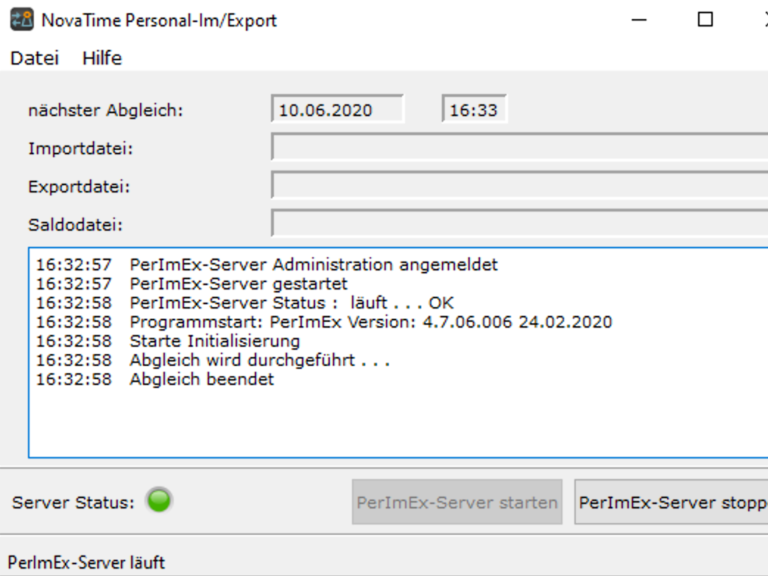Click the next sync date field 10.06.2020
This screenshot has width=768, height=576.
[337, 110]
